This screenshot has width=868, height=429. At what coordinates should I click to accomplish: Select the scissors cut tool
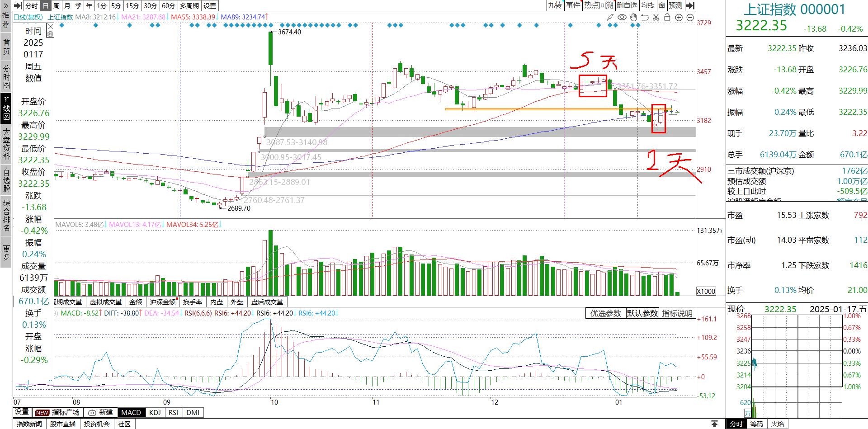click(x=656, y=17)
